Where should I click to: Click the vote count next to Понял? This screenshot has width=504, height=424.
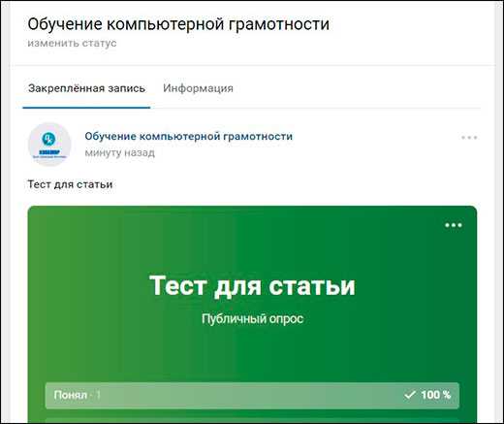pos(98,395)
